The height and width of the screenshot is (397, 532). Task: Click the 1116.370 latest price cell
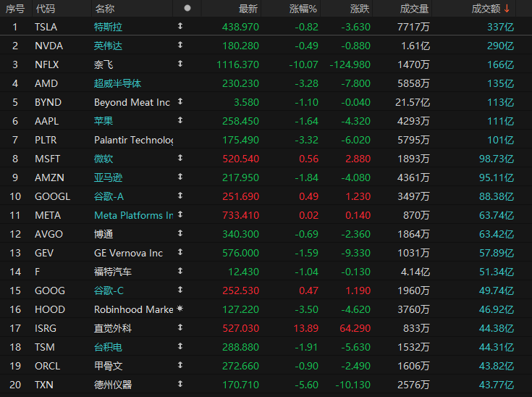(x=238, y=64)
